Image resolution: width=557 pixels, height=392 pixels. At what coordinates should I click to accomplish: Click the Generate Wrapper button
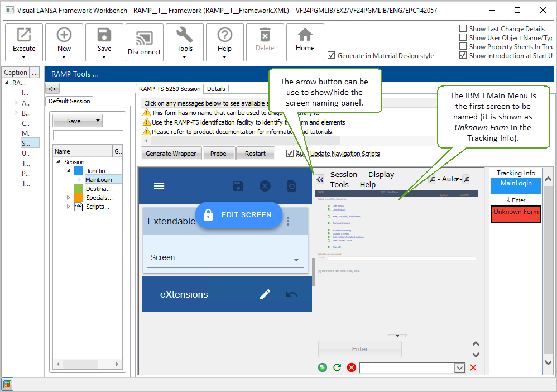point(171,154)
